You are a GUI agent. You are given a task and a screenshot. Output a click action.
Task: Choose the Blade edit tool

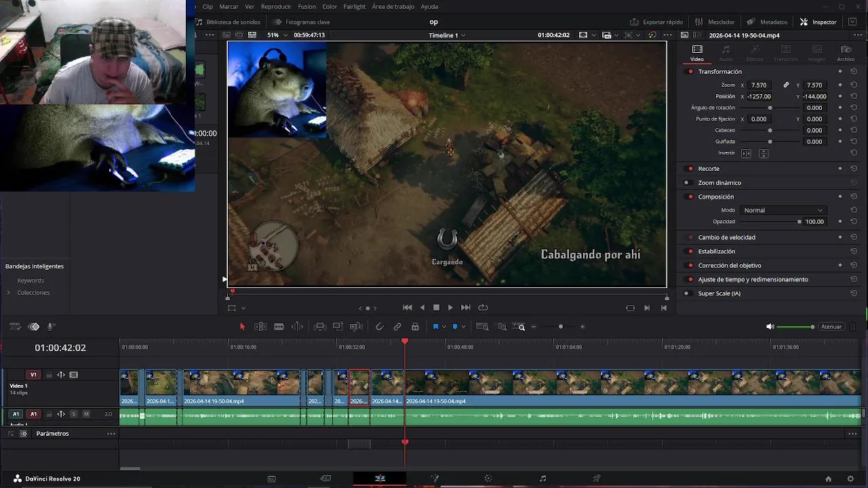(x=279, y=327)
